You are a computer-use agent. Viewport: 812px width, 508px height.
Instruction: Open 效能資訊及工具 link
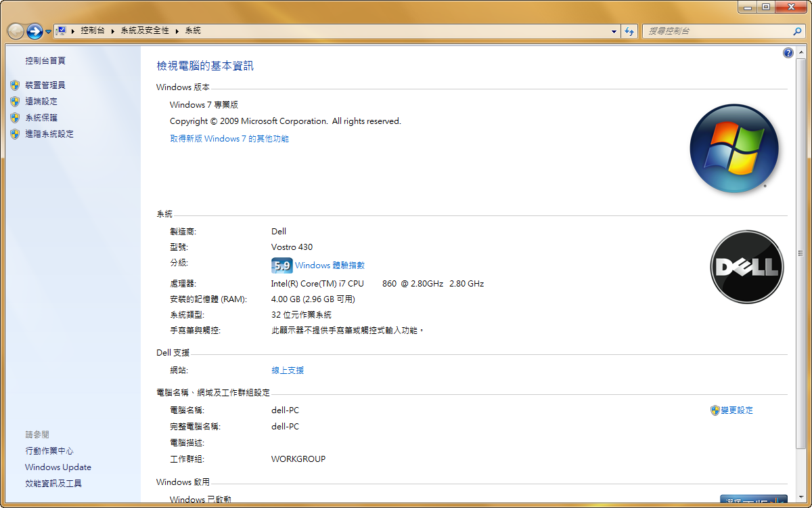pos(53,484)
